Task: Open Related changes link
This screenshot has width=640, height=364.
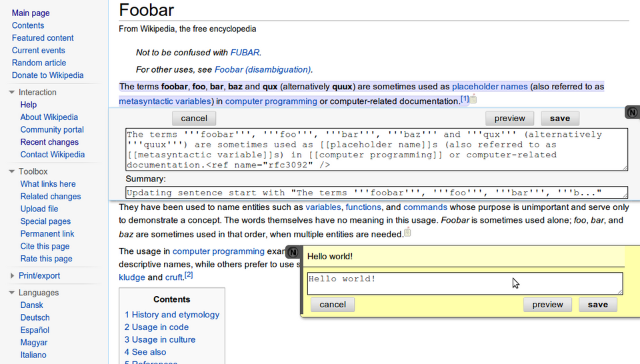Action: pos(51,196)
